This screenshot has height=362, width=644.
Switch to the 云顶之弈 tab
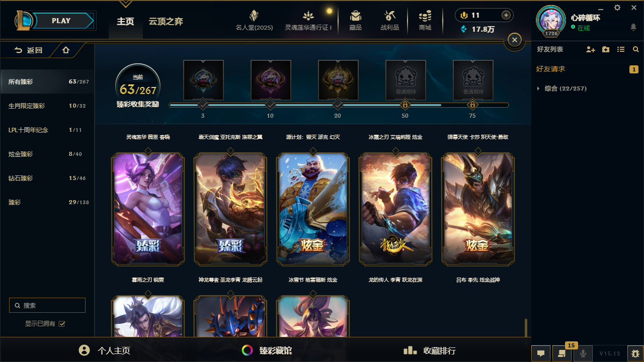(x=166, y=22)
